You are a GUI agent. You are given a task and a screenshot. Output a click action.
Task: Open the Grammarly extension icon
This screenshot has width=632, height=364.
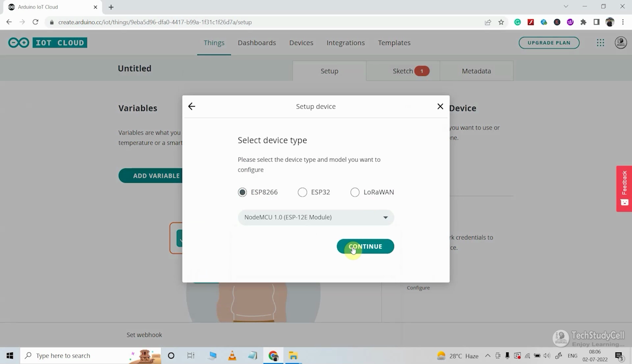[x=517, y=22]
